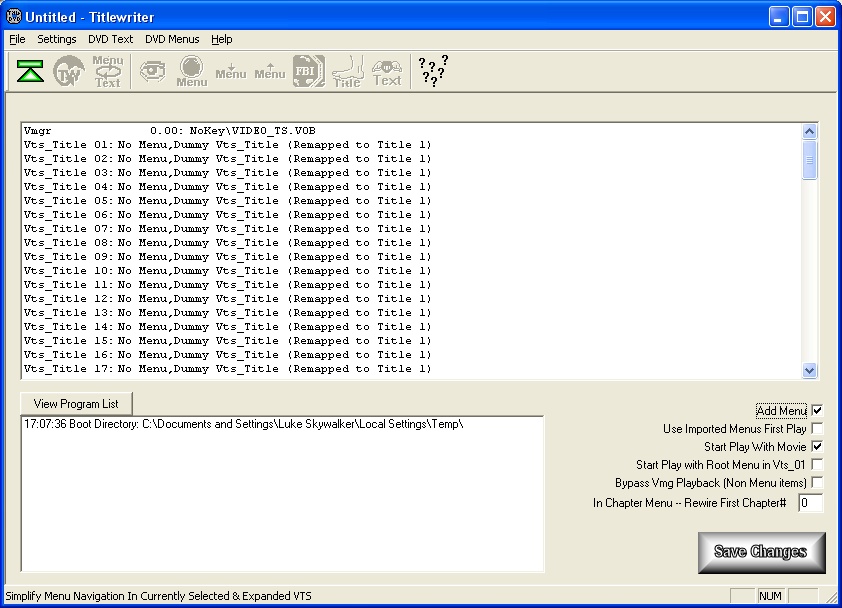Open the DVD Menus menu
Viewport: 842px width, 608px height.
(172, 39)
